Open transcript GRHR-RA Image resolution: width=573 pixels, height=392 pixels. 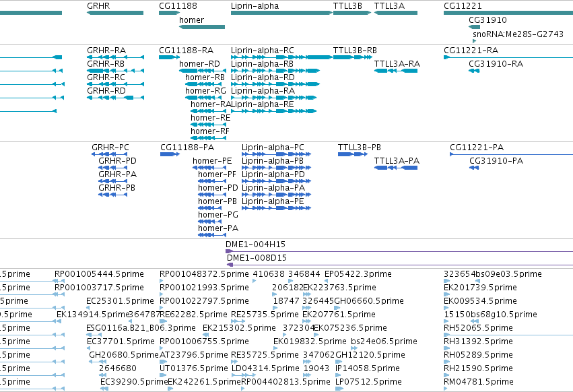[116, 57]
